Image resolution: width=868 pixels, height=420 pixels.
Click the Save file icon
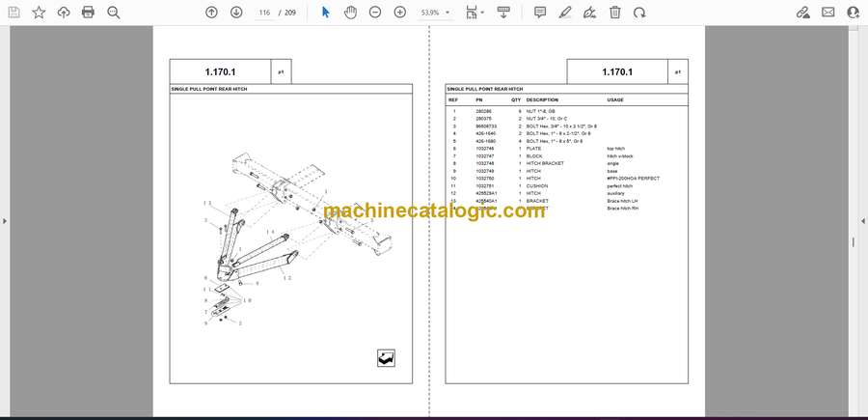coord(14,13)
